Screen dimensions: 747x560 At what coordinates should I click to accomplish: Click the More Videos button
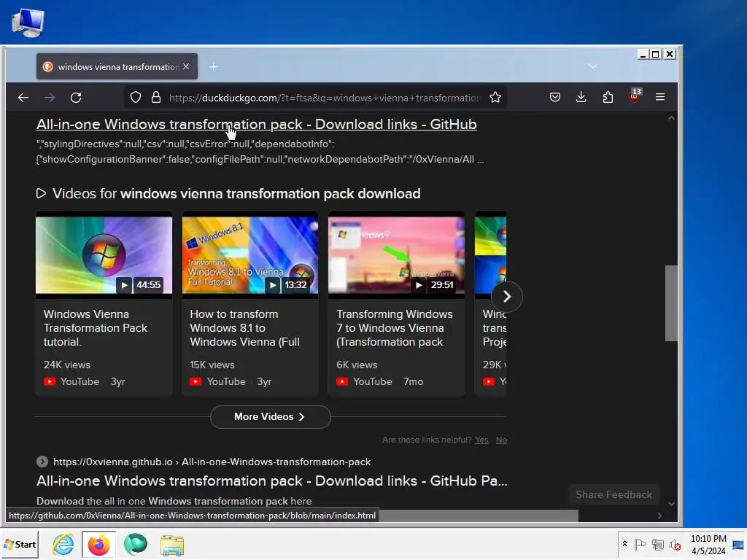coord(270,416)
